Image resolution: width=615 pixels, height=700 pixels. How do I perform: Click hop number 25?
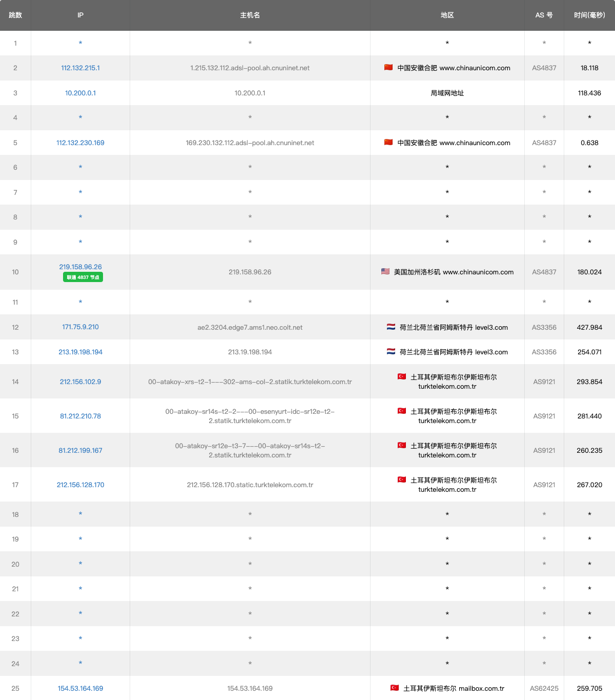15,688
